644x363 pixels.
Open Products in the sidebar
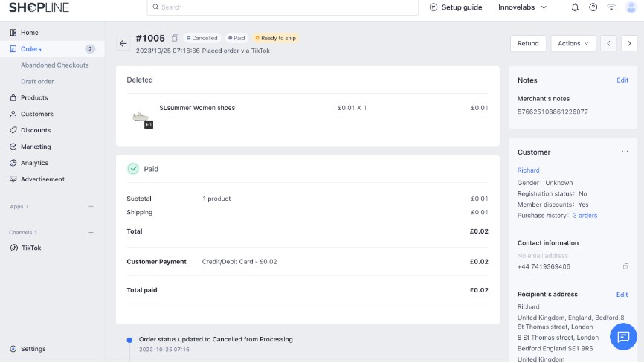pyautogui.click(x=34, y=97)
